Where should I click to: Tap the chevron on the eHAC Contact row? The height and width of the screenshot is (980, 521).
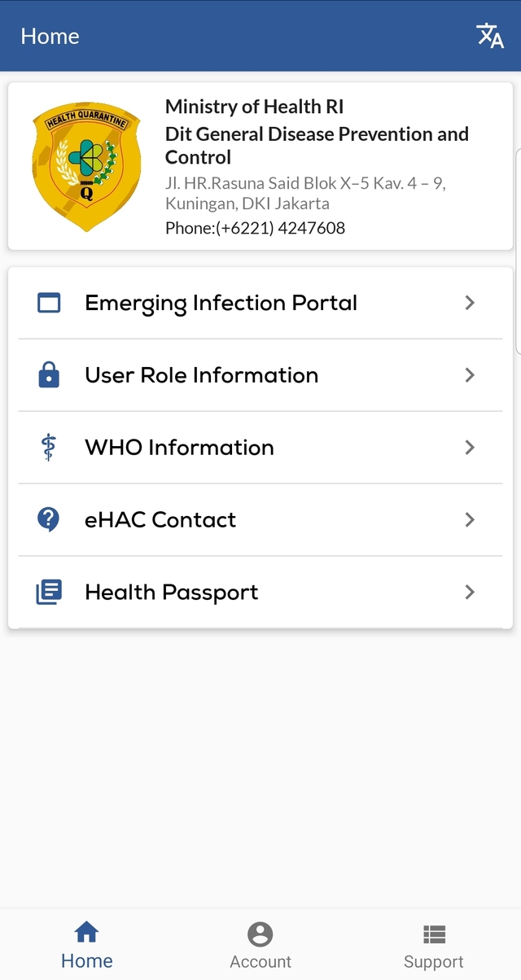pos(470,520)
